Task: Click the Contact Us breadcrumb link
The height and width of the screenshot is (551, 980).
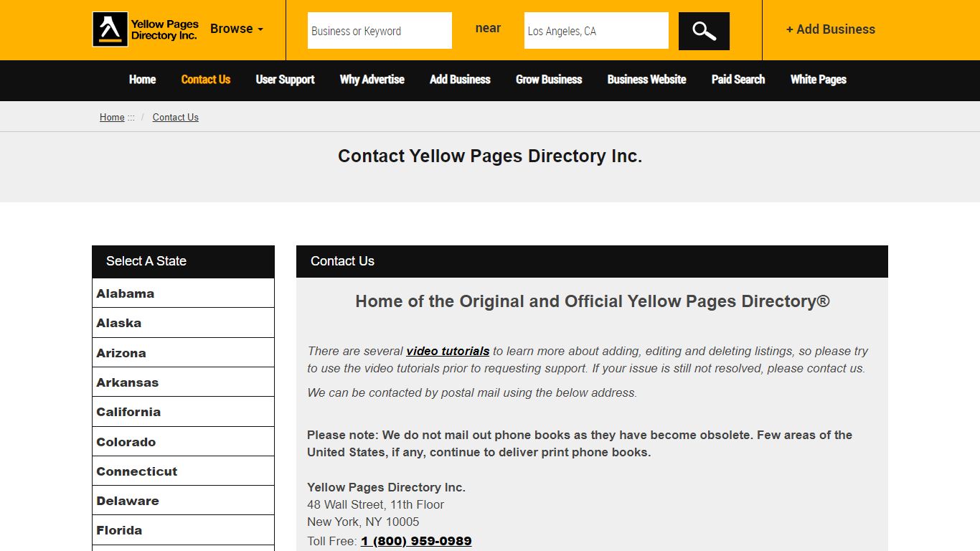Action: [176, 117]
